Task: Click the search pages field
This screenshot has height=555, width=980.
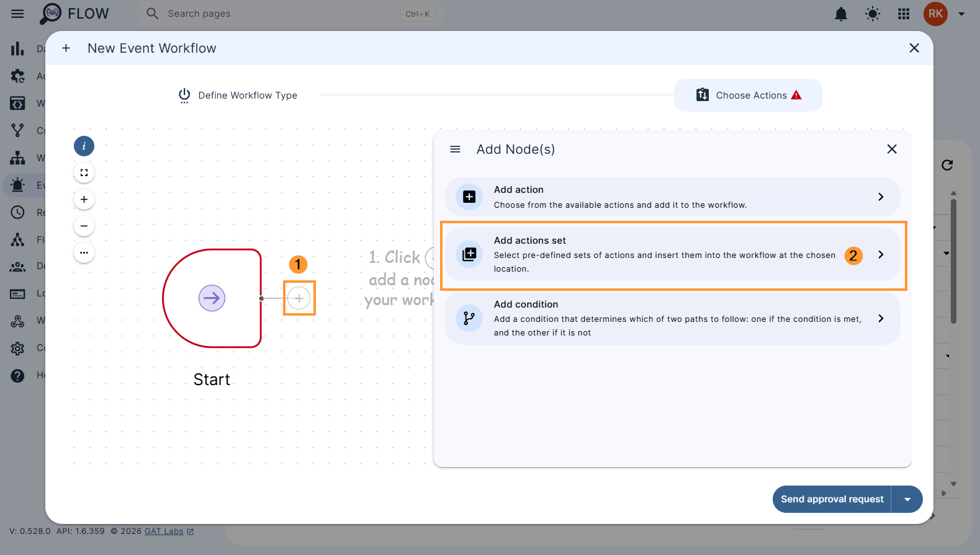Action: [x=289, y=14]
